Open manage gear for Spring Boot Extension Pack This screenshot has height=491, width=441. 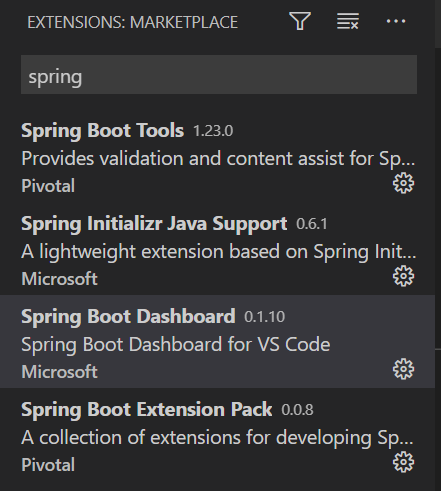[x=403, y=462]
